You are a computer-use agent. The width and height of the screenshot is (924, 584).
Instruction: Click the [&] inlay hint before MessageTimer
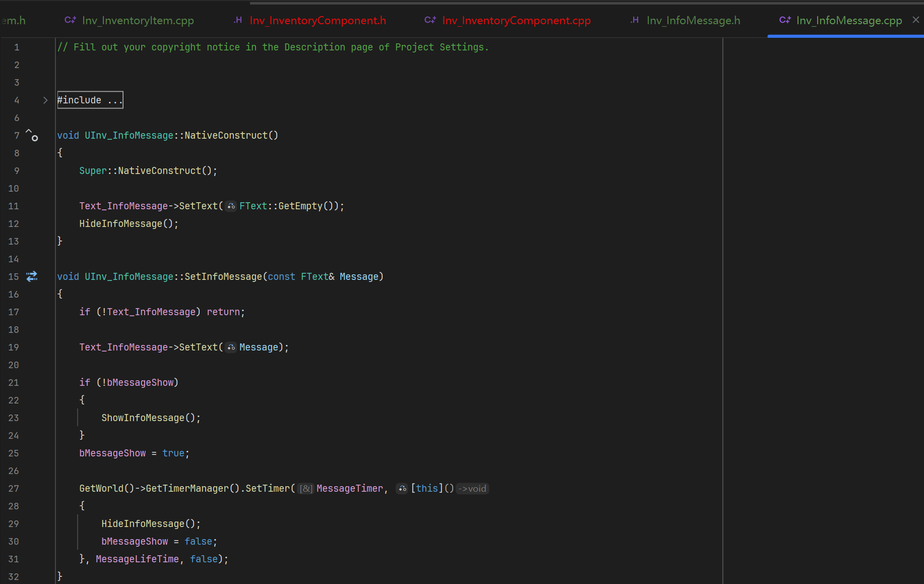[x=306, y=488]
